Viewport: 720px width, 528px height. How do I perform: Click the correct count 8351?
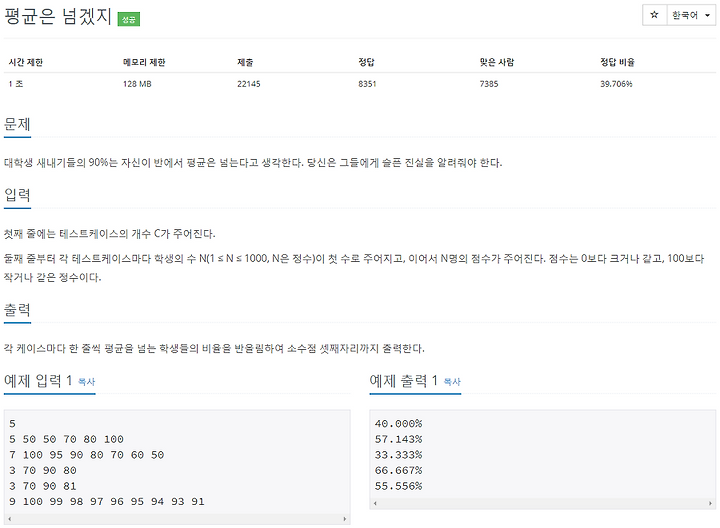367,84
